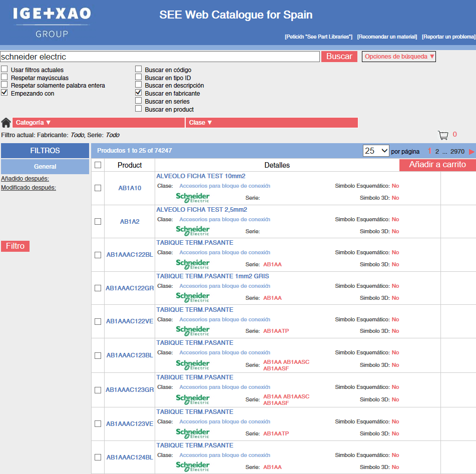This screenshot has height=474, width=476.
Task: Change the 25 per page selector
Action: (x=376, y=151)
